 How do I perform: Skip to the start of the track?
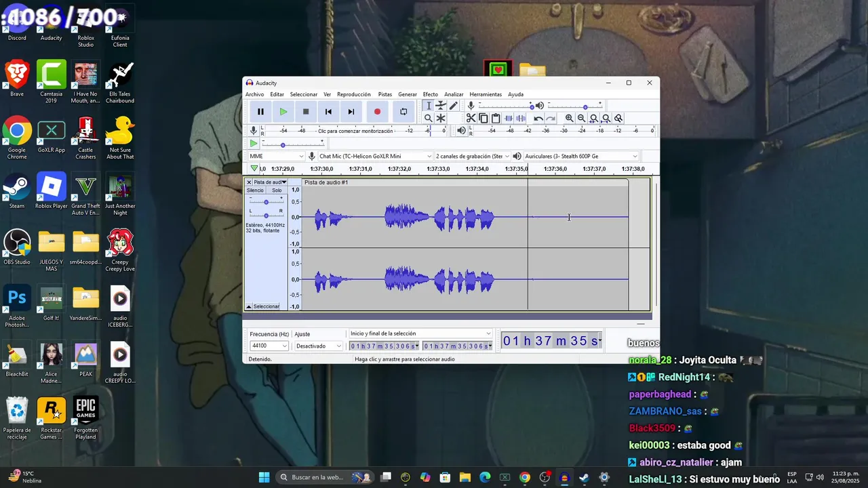tap(328, 112)
